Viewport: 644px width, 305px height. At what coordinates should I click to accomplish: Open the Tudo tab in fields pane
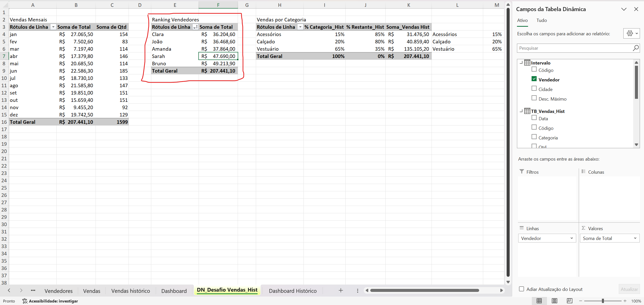point(541,20)
